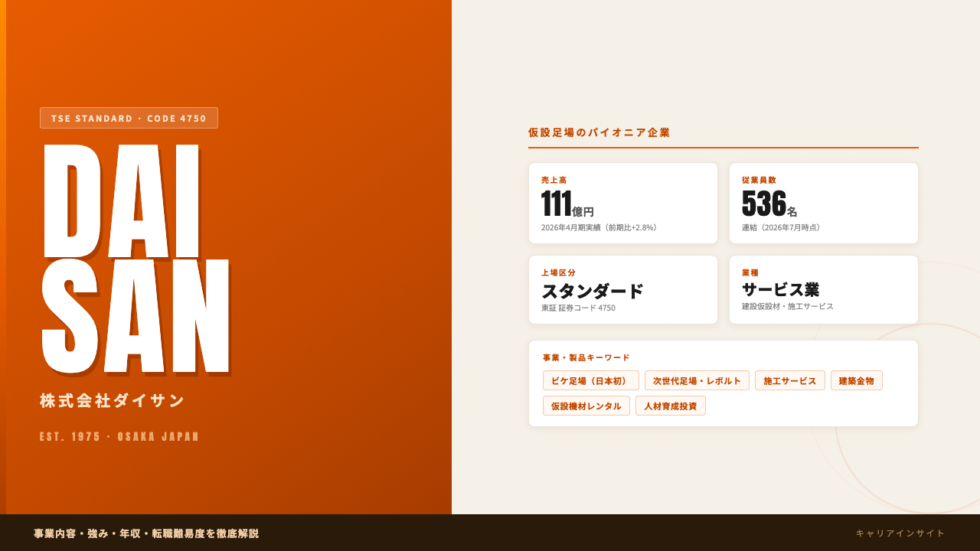
Task: Click the ビケ足場（日本初）tag
Action: pyautogui.click(x=591, y=380)
